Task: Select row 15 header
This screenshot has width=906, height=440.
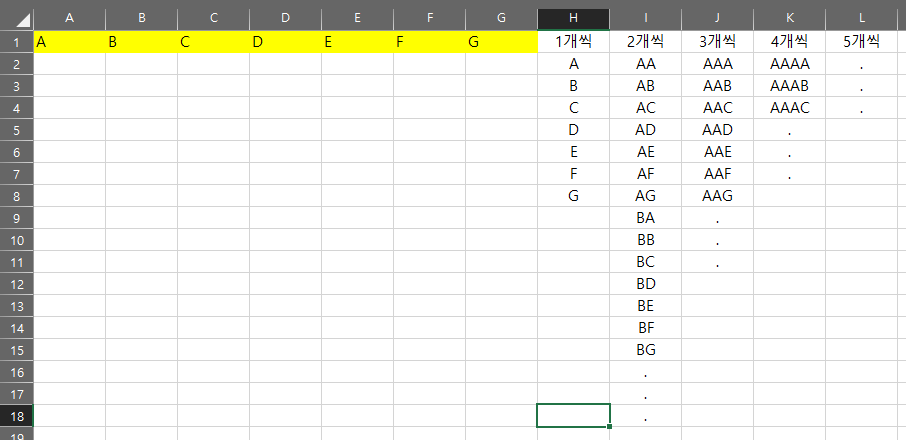Action: tap(17, 349)
